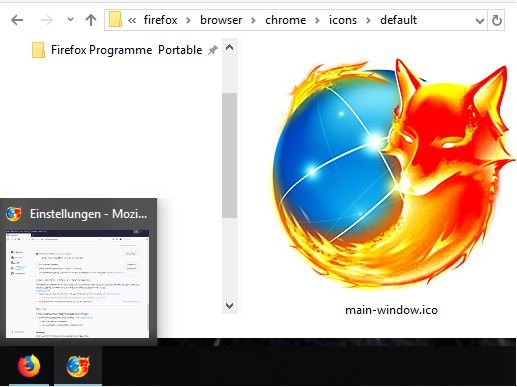Navigate to icons breadcrumb segment
The height and width of the screenshot is (387, 517).
343,20
